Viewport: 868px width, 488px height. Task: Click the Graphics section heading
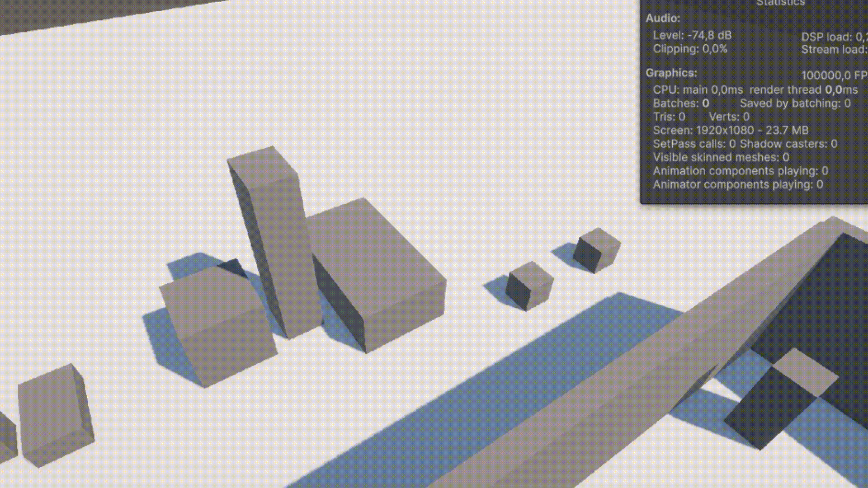(x=671, y=73)
